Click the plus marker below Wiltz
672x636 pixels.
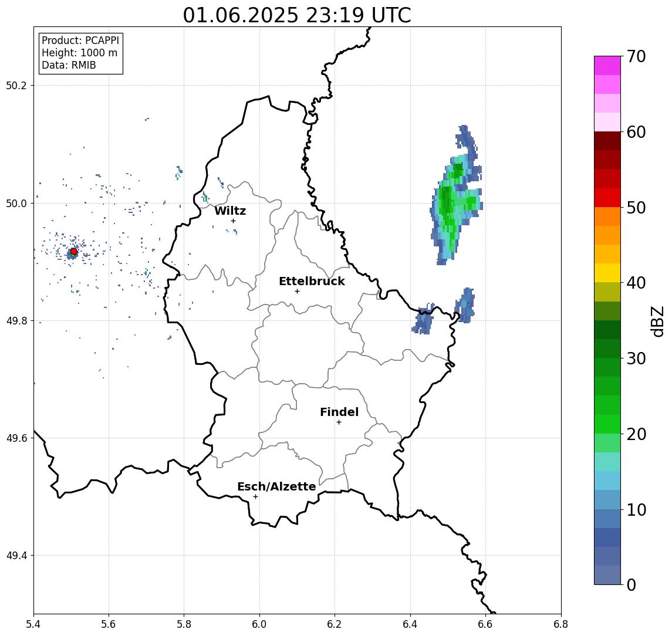coord(233,221)
